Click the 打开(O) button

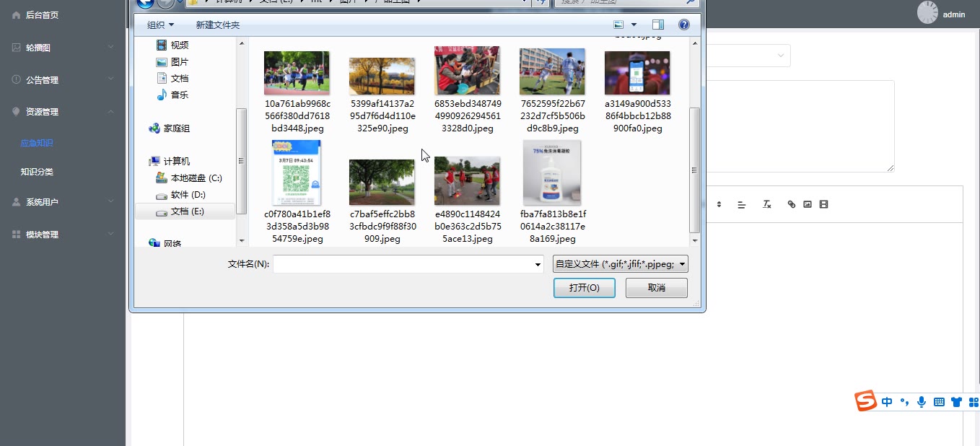(585, 288)
